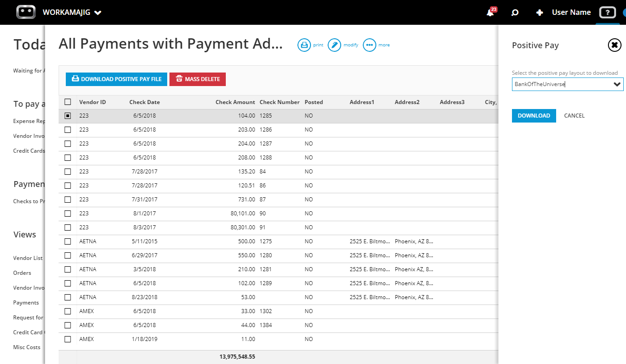Viewport: 626px width, 364px height.
Task: Click the Workamajig robot logo
Action: [x=26, y=12]
